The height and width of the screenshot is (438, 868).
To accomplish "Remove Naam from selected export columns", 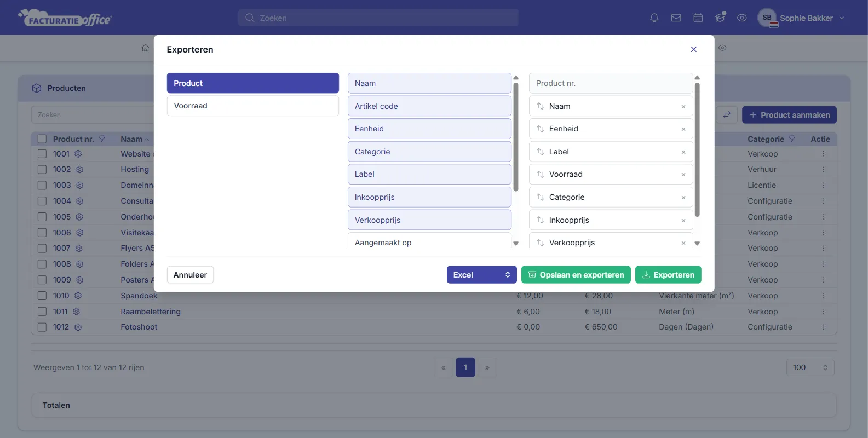I will click(x=683, y=107).
